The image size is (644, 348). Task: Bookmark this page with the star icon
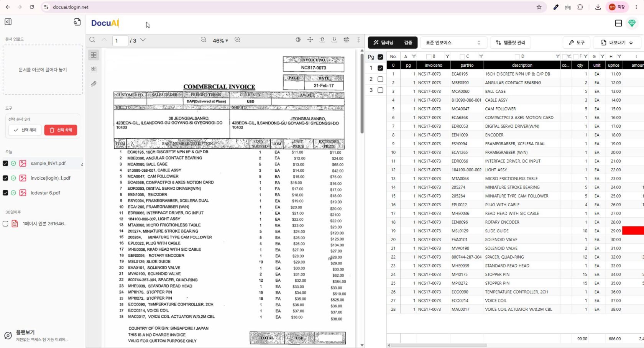click(x=539, y=7)
